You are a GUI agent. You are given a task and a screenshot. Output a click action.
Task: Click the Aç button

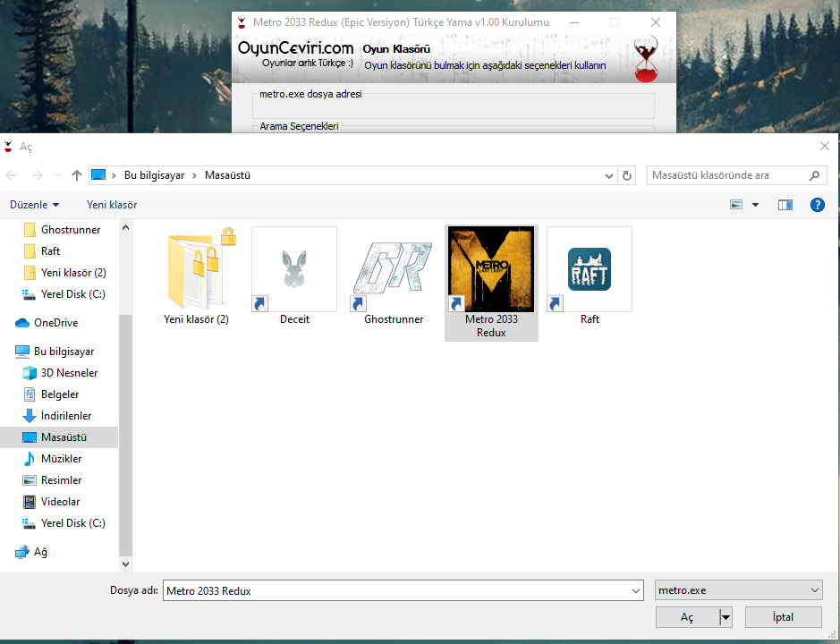click(x=687, y=617)
